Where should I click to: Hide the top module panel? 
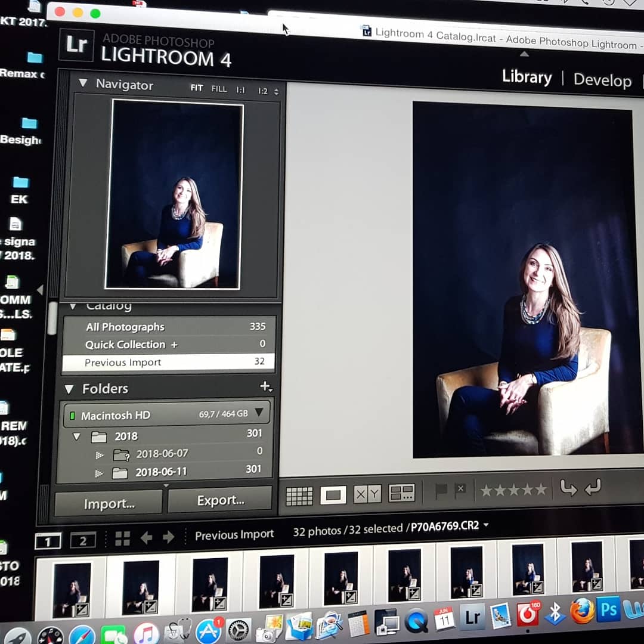click(525, 54)
